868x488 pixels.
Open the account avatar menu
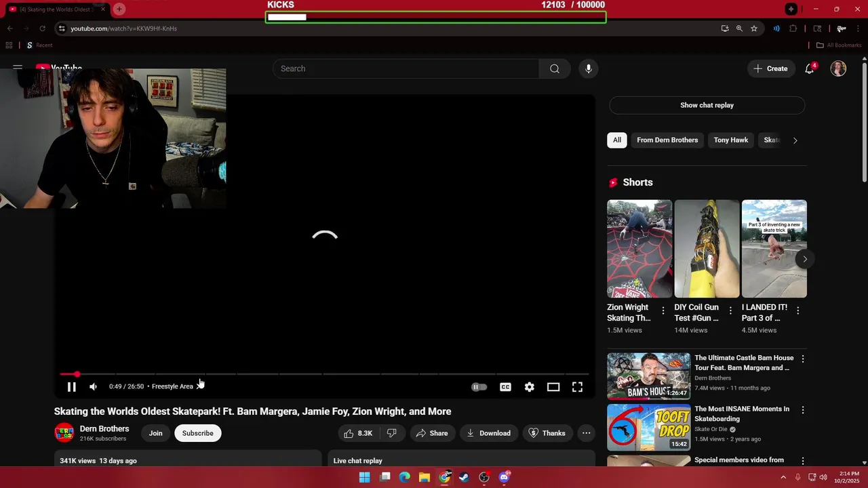pyautogui.click(x=839, y=68)
